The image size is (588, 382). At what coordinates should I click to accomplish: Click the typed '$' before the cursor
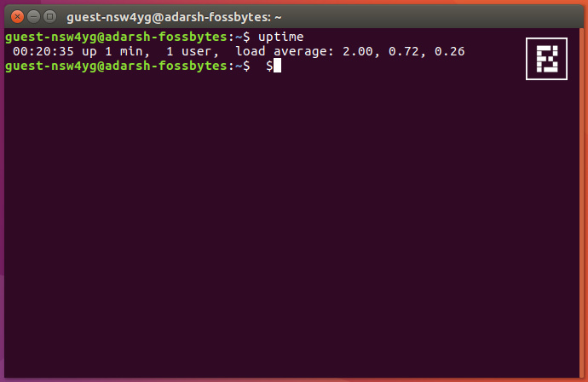click(x=269, y=66)
